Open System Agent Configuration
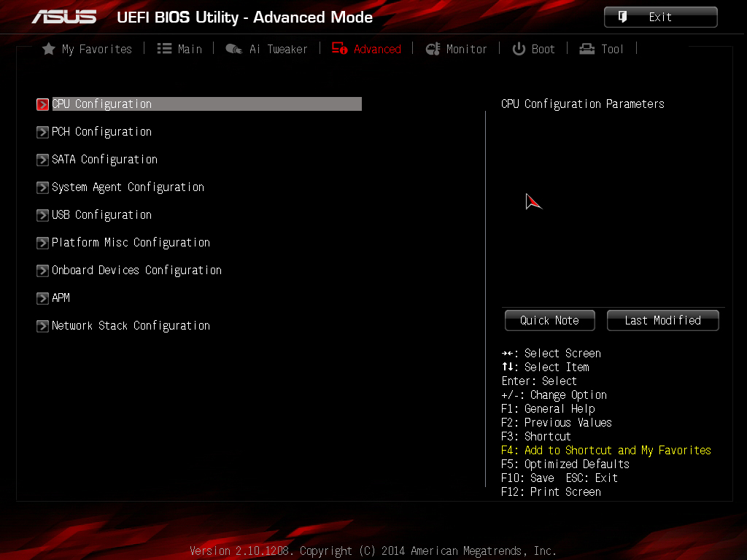The image size is (747, 560). 128,187
